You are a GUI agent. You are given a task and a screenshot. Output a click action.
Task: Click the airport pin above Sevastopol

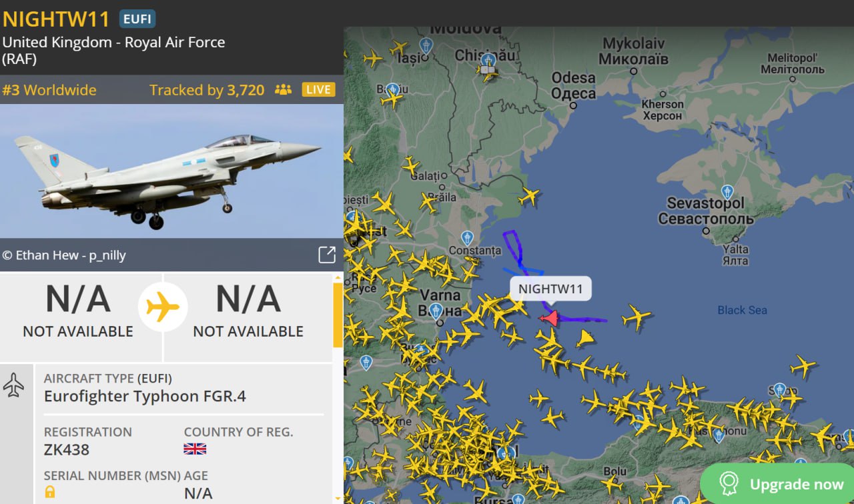tap(728, 192)
